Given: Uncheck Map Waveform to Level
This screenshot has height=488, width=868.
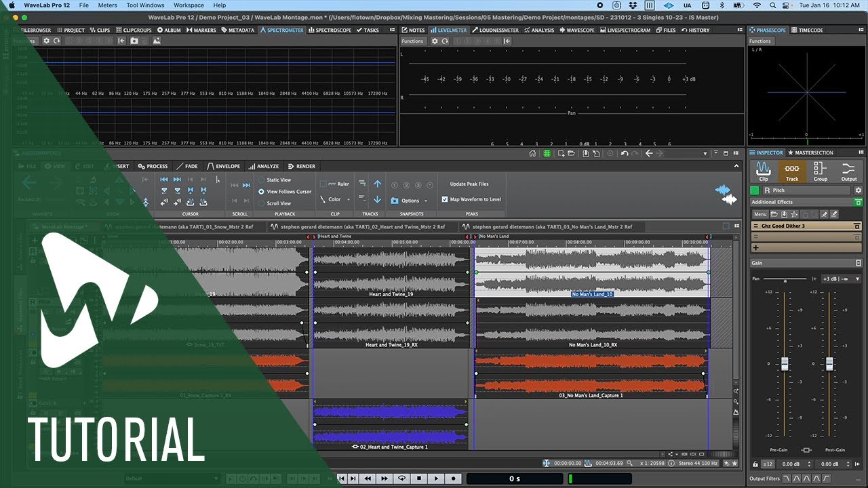Looking at the screenshot, I should (x=445, y=199).
